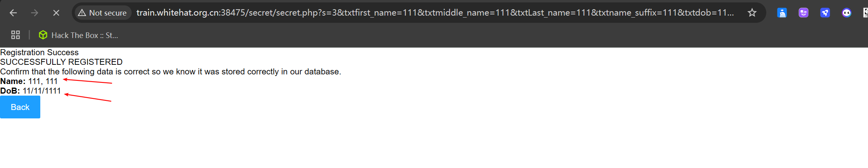Open the round winking-face extension icon
The image size is (868, 168).
pyautogui.click(x=846, y=13)
